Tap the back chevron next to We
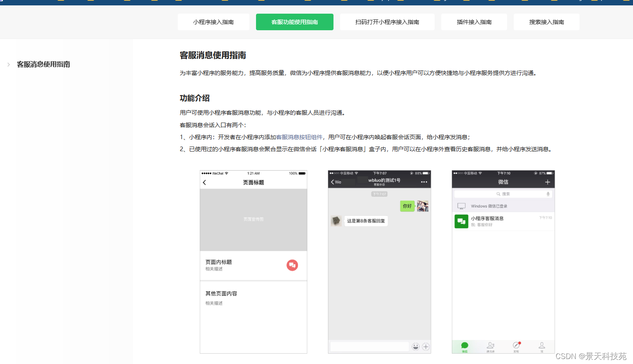The width and height of the screenshot is (633, 364). point(332,182)
